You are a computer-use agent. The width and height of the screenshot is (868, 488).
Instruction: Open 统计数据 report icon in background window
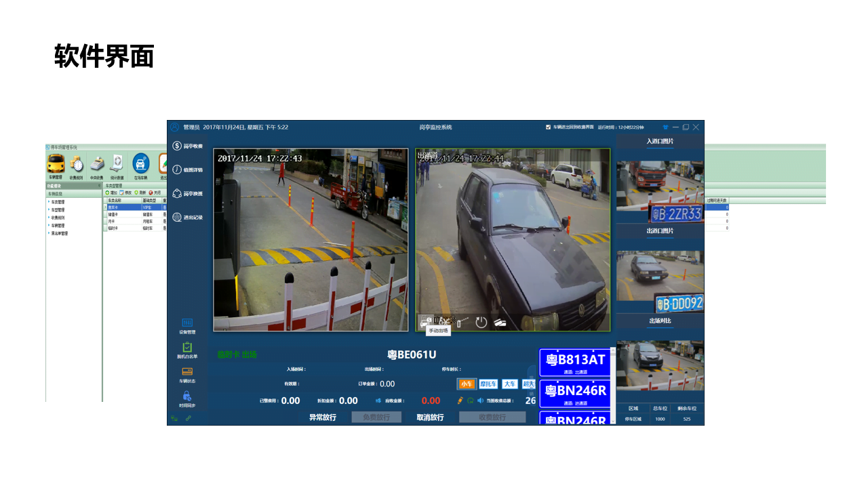[118, 163]
